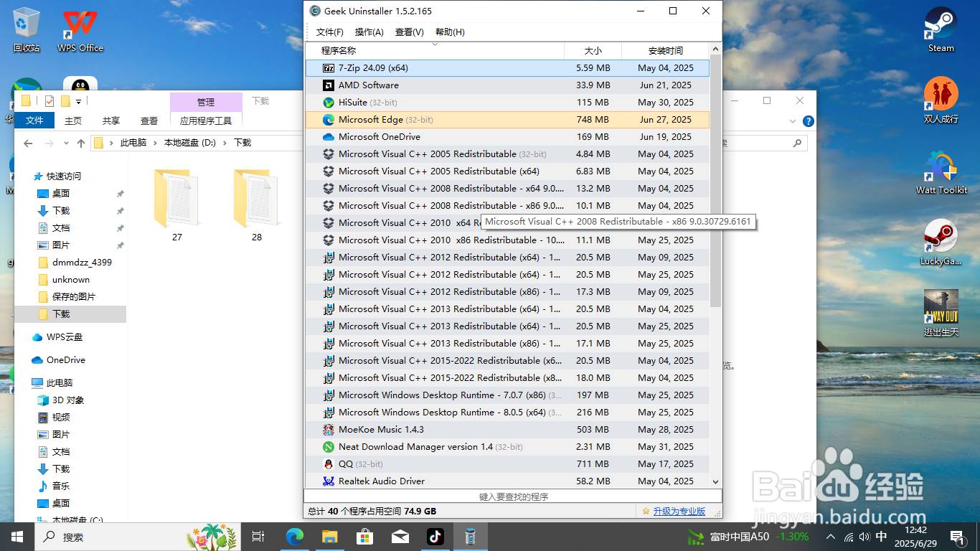Screen dimensions: 980x551
Task: Click the program list vertical scrollbar thumb
Action: [x=715, y=180]
